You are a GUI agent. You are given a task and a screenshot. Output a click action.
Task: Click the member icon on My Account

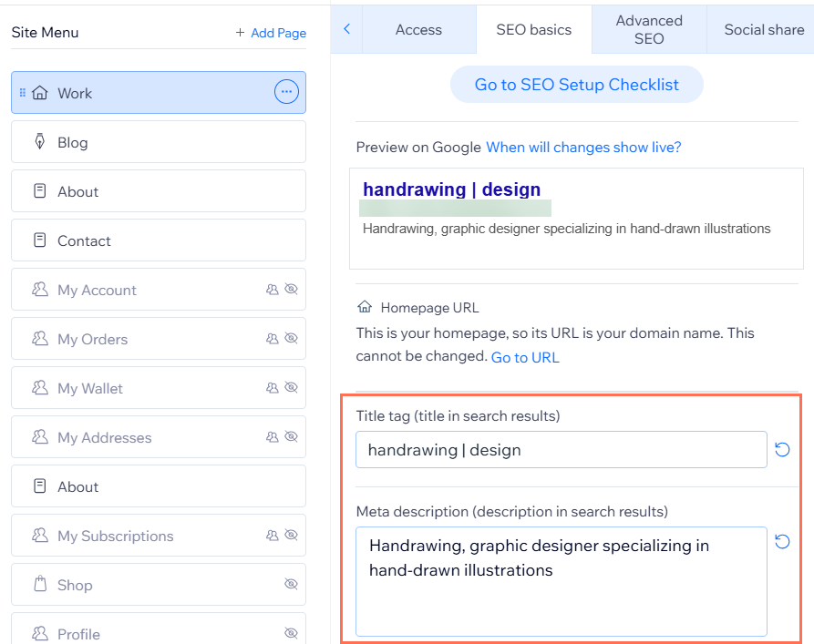(x=271, y=289)
